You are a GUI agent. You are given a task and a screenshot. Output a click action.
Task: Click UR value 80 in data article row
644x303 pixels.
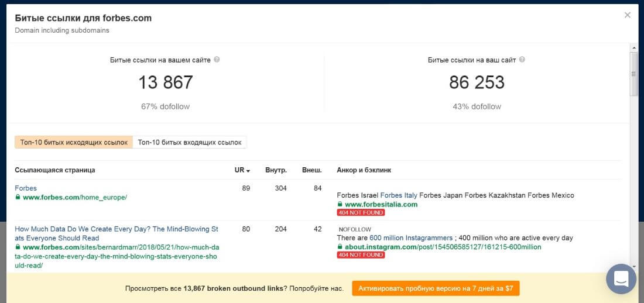click(246, 229)
